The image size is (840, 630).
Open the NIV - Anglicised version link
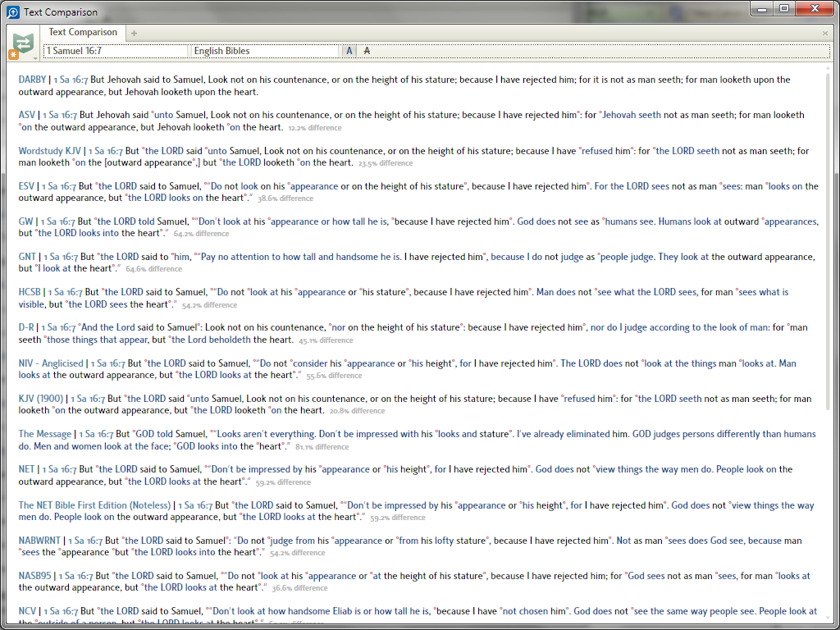[51, 363]
